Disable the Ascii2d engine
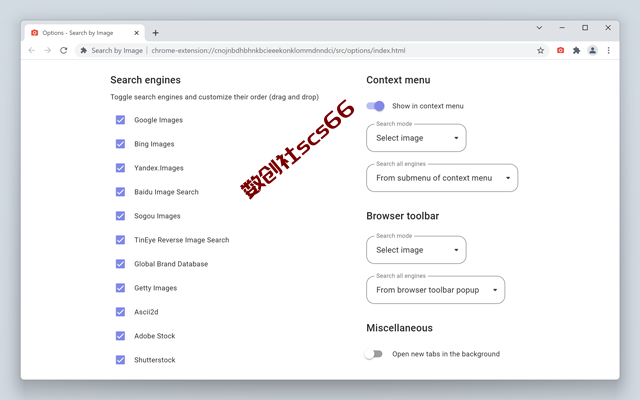640x400 pixels. point(120,312)
